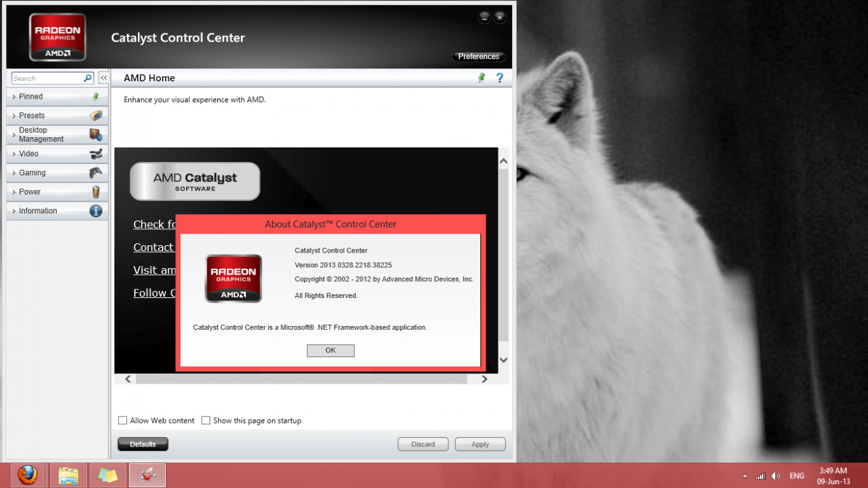Viewport: 868px width, 488px height.
Task: Open Firefox from the taskbar
Action: coord(27,475)
